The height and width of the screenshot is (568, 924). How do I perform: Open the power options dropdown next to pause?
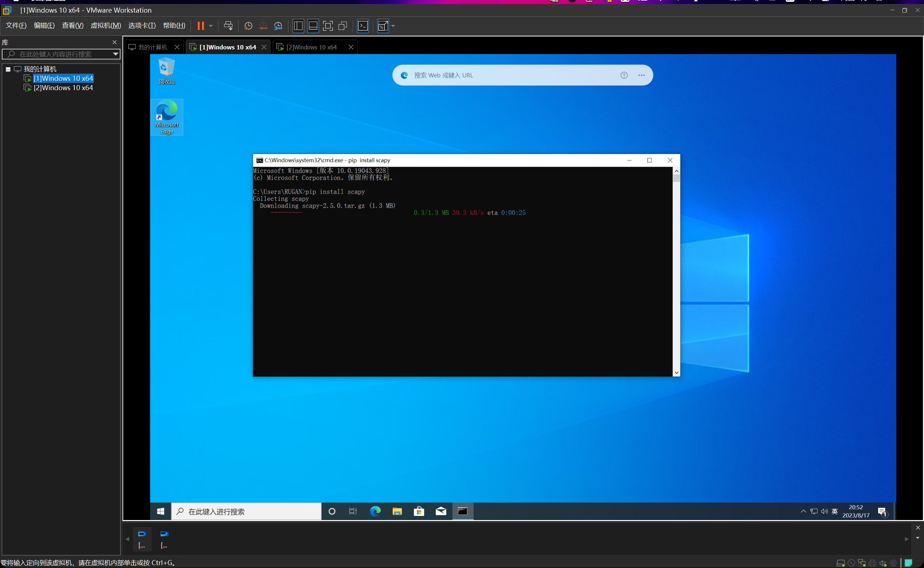point(211,26)
